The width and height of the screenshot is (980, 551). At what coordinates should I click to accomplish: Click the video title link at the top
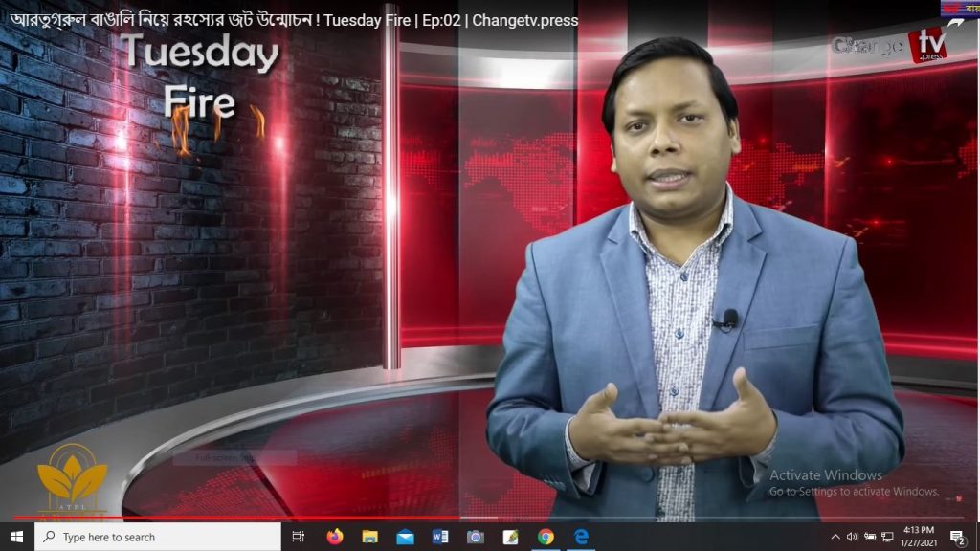[x=295, y=20]
